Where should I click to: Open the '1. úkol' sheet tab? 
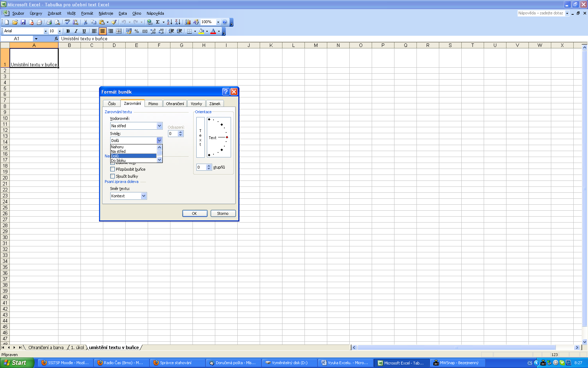[x=77, y=348]
